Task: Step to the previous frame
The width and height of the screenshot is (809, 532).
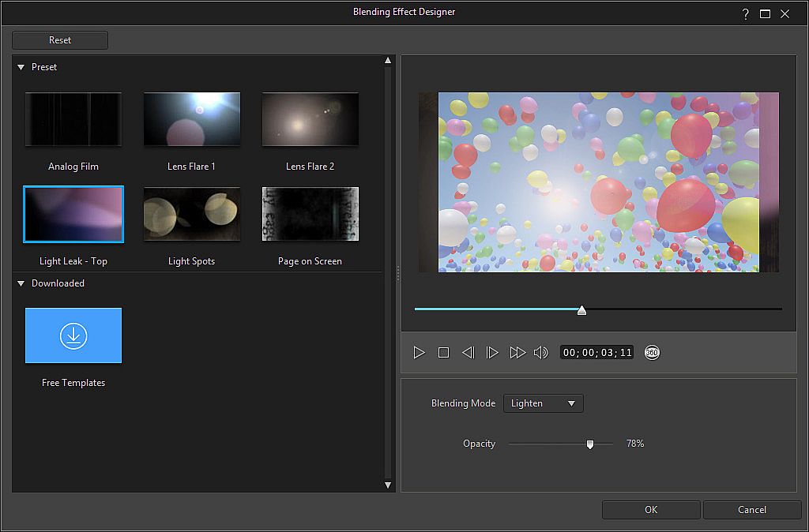Action: pyautogui.click(x=468, y=353)
